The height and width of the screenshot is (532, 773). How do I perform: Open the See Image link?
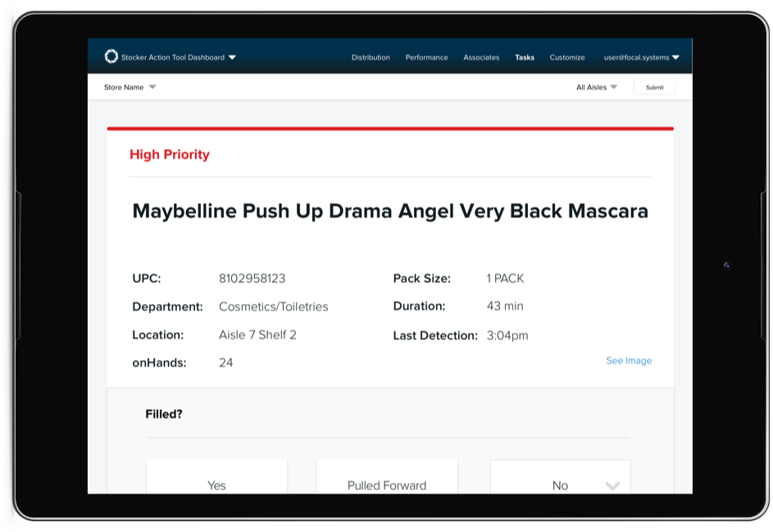629,361
